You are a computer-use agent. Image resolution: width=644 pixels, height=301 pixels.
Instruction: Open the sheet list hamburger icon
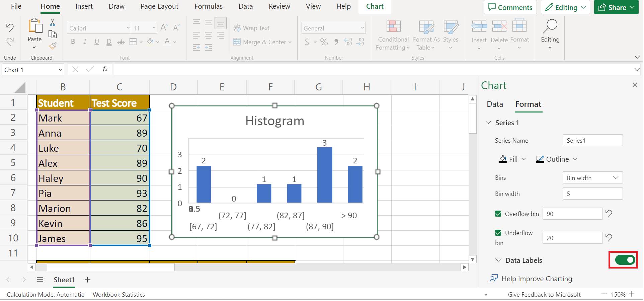click(40, 280)
